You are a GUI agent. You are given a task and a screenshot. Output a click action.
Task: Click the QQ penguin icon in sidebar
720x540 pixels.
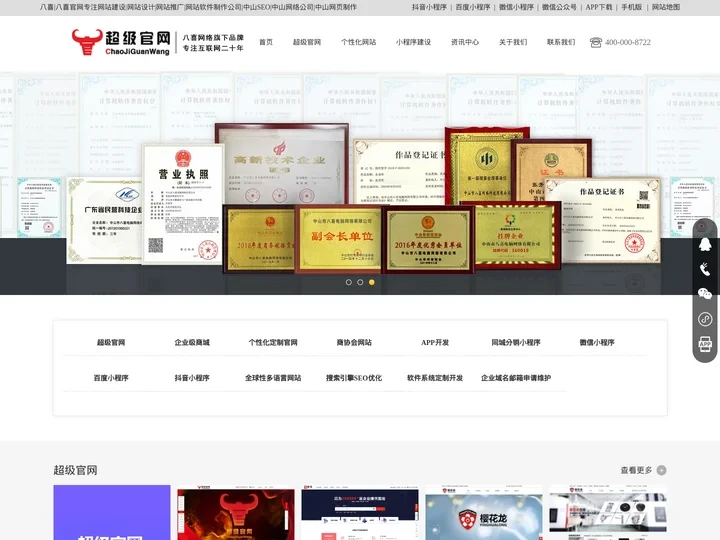(705, 244)
